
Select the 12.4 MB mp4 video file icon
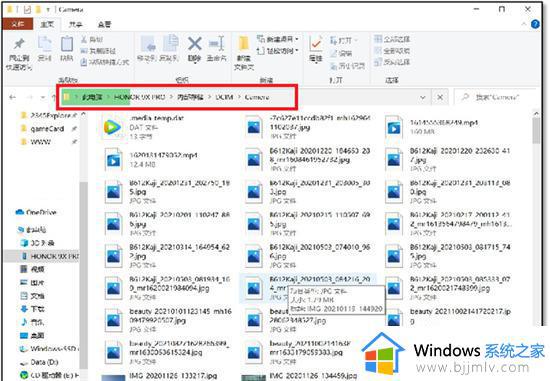(113, 160)
